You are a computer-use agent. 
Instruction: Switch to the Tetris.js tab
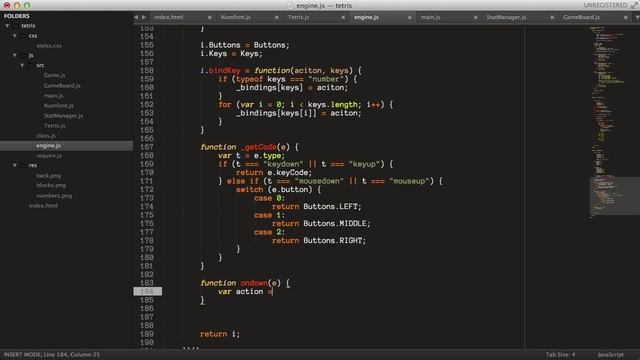pyautogui.click(x=298, y=17)
